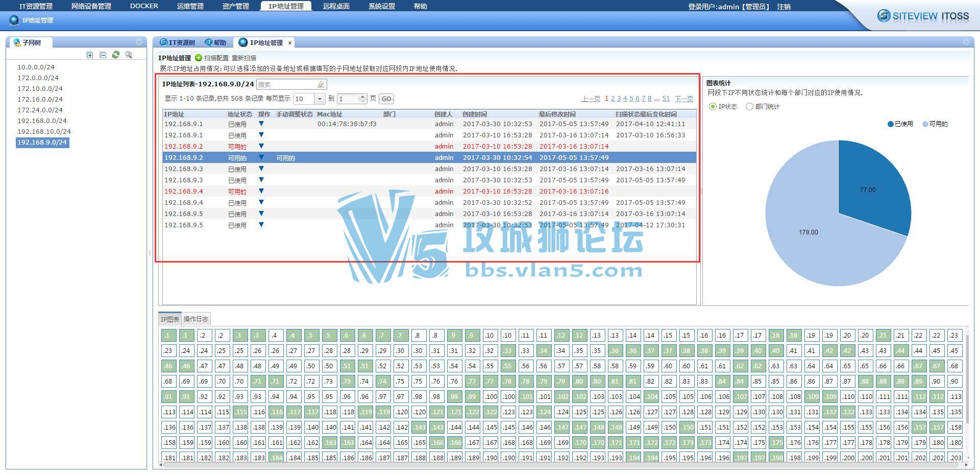Click the search magnifier icon in subnet tree

coord(129,55)
